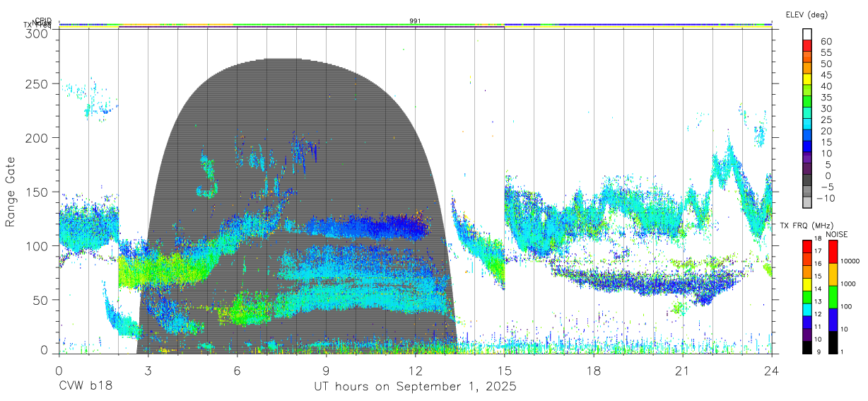Click the white top swatch of the ELEV colorbar

[x=808, y=34]
